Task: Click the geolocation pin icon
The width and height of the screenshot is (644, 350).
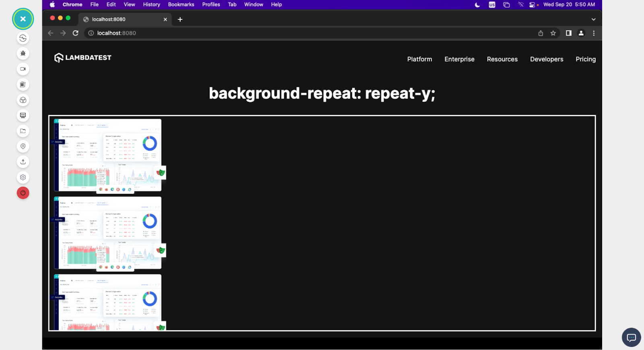Action: click(23, 146)
